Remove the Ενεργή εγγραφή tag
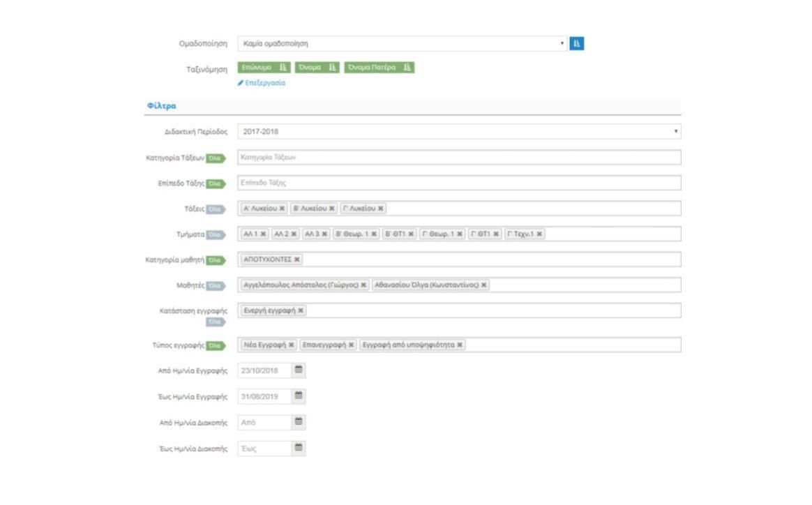The image size is (812, 505). 301,310
